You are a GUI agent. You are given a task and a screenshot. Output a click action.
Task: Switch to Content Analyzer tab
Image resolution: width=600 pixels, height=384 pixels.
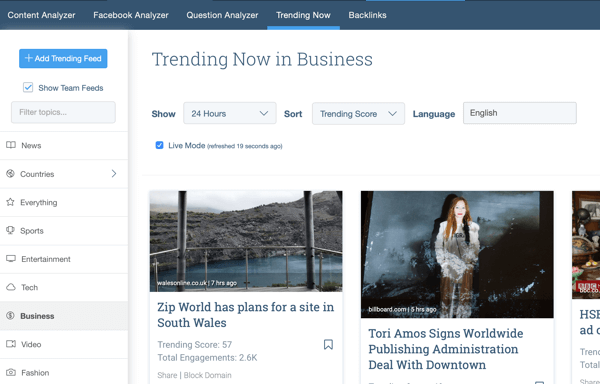pos(41,15)
